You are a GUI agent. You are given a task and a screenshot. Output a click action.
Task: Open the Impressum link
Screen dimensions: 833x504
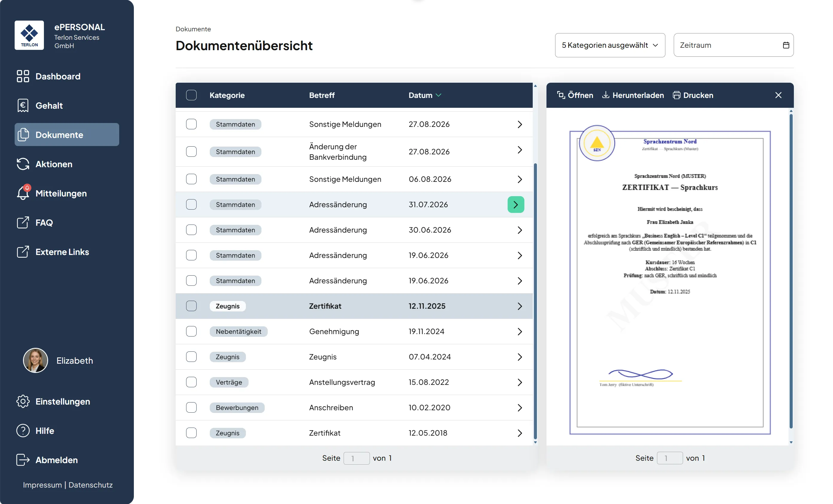tap(42, 485)
